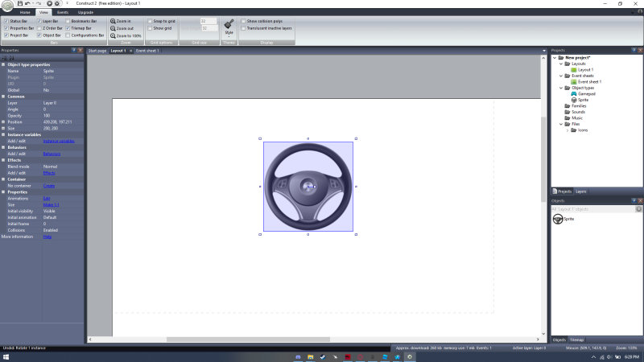The width and height of the screenshot is (644, 362).
Task: Click the Debug layout bug icon
Action: [57, 3]
